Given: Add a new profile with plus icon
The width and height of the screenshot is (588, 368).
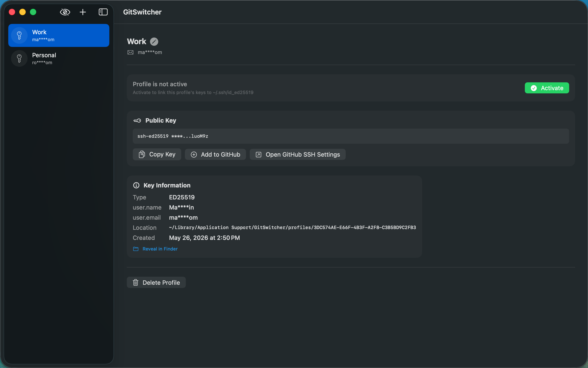Looking at the screenshot, I should pos(83,12).
